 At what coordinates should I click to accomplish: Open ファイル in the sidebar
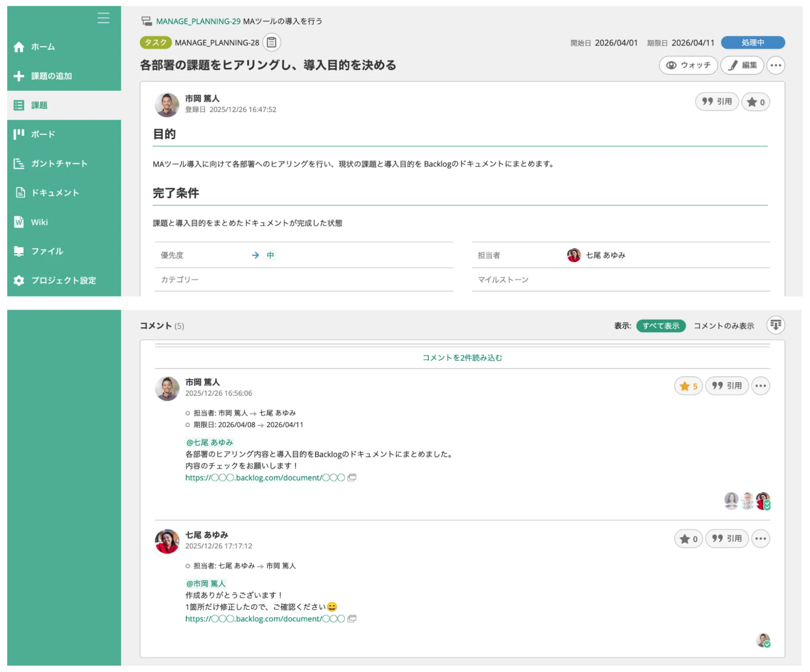[x=64, y=251]
